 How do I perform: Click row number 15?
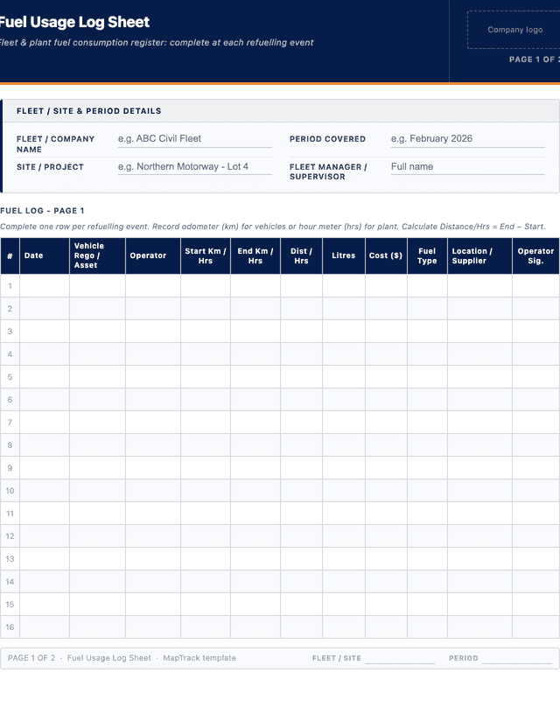(10, 605)
